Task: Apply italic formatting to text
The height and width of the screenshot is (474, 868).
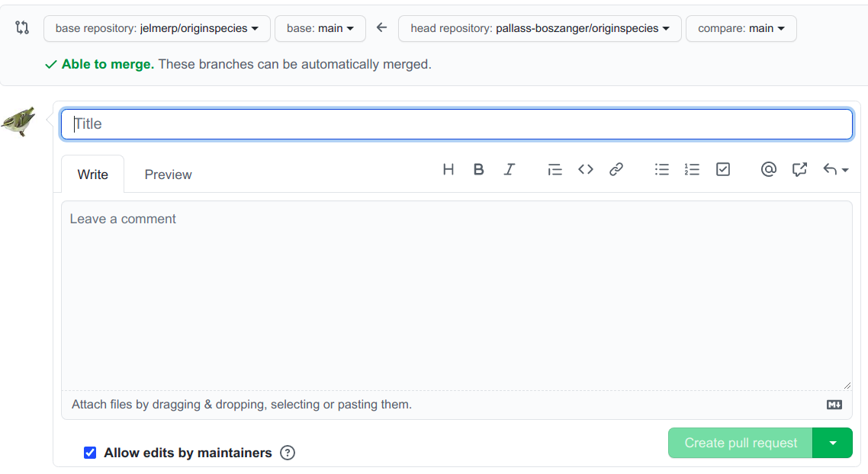Action: pos(509,170)
